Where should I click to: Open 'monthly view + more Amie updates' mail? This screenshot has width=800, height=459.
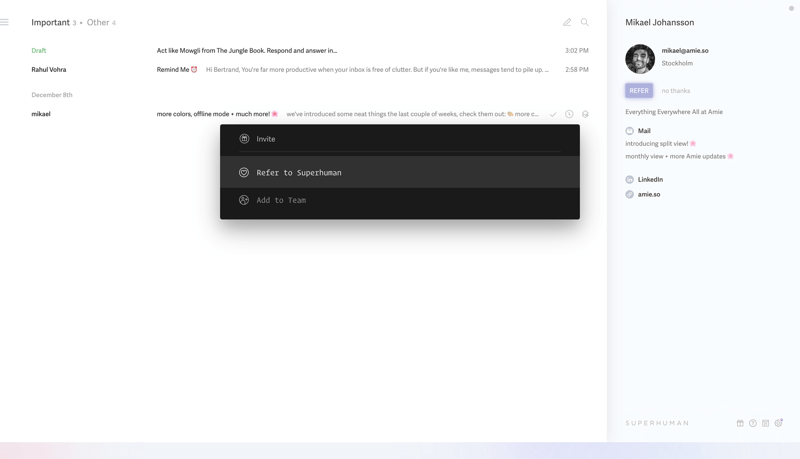pos(679,157)
